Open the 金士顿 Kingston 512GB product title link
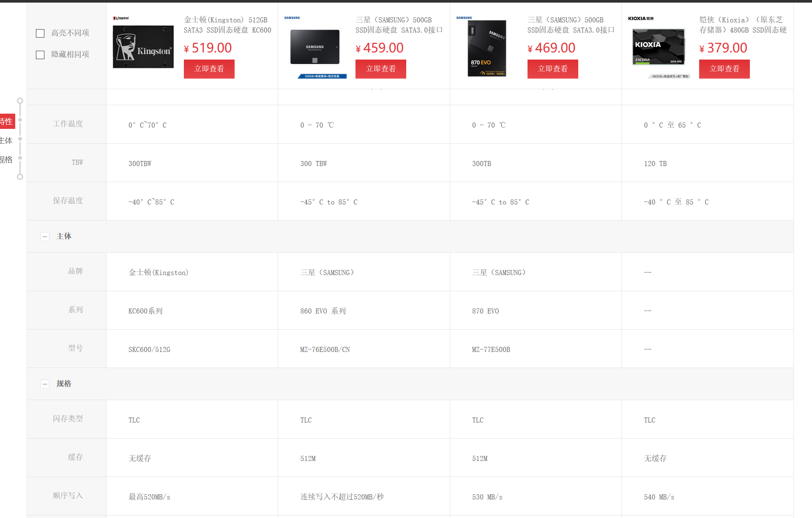Image resolution: width=812 pixels, height=518 pixels. coord(227,25)
